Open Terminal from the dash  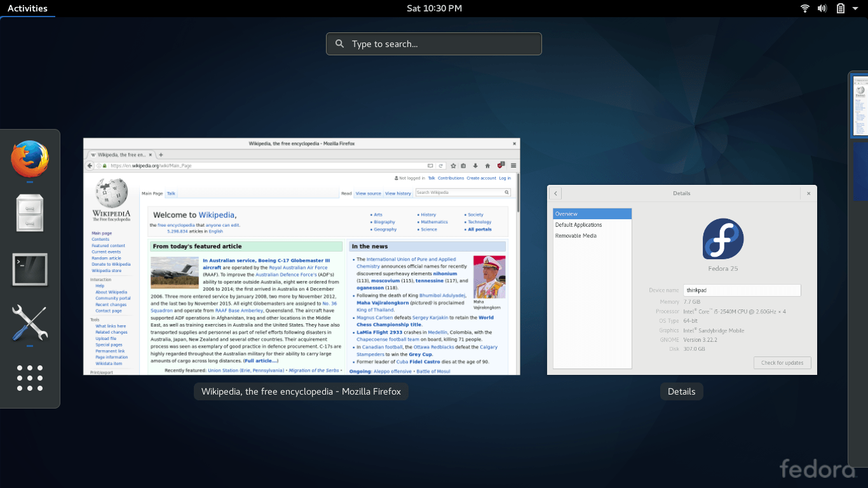coord(30,269)
